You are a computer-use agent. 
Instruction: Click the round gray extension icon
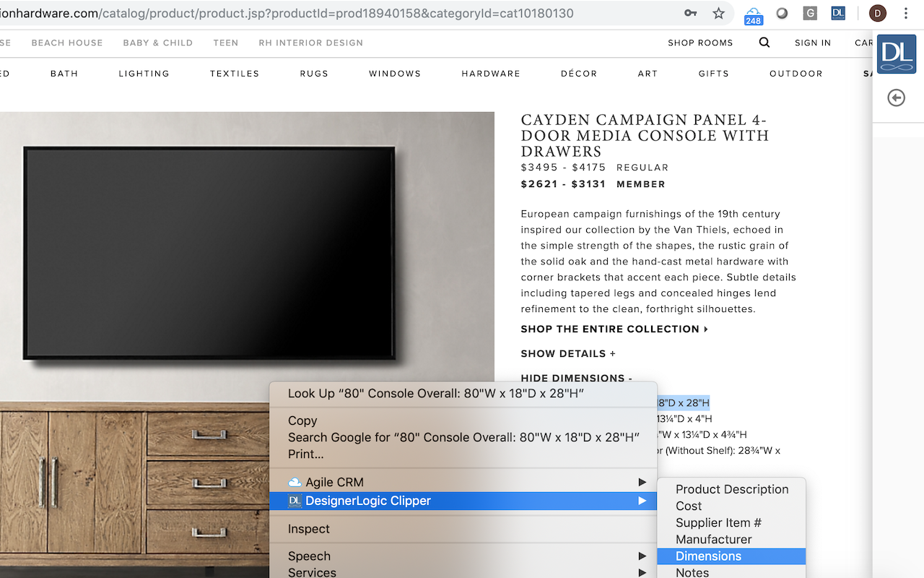782,13
